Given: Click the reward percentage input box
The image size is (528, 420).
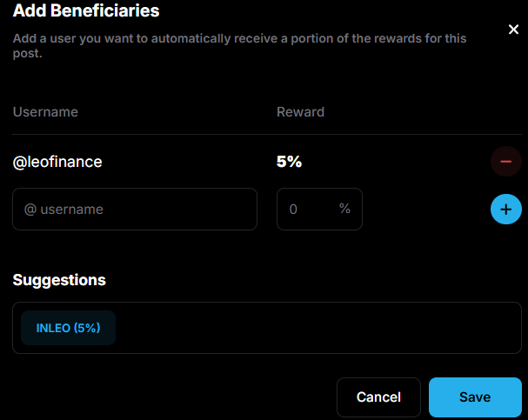Looking at the screenshot, I should pyautogui.click(x=319, y=210).
